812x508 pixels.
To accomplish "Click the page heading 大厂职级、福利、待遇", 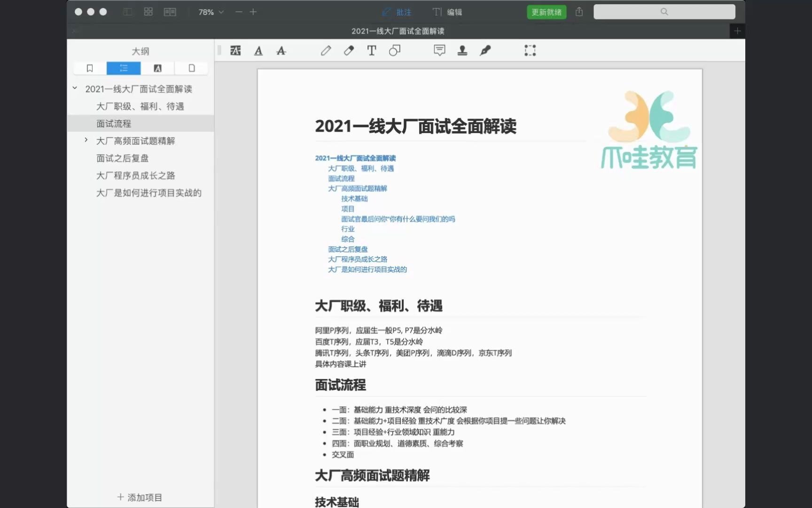I will [x=379, y=306].
